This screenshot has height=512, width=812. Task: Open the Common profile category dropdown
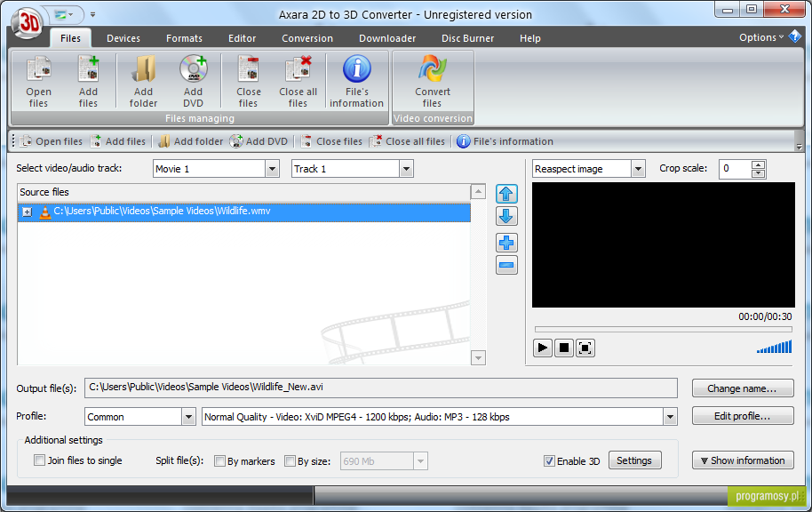[189, 417]
